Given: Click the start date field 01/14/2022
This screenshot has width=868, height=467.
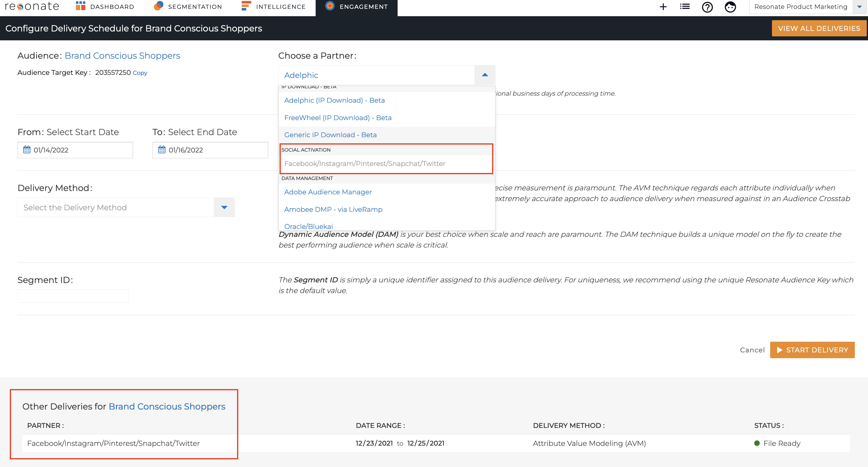Looking at the screenshot, I should point(75,150).
